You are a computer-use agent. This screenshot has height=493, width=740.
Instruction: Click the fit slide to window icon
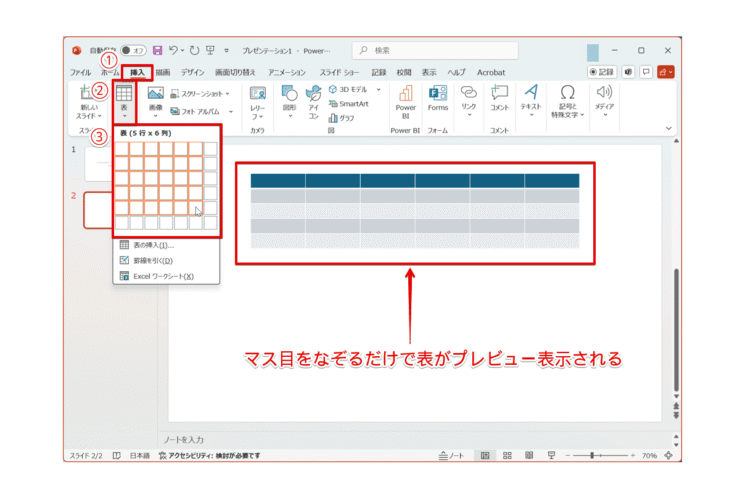[x=668, y=455]
